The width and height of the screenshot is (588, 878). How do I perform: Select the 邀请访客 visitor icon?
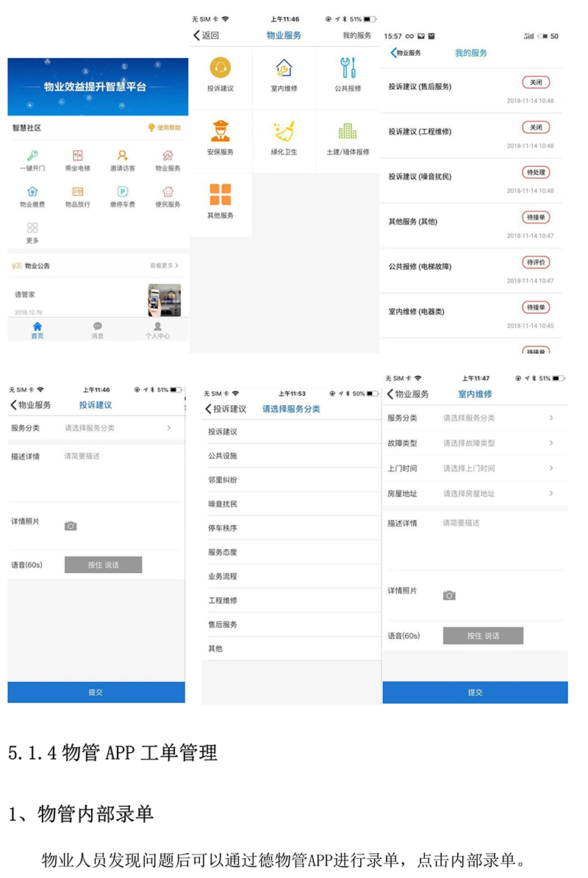[x=123, y=156]
